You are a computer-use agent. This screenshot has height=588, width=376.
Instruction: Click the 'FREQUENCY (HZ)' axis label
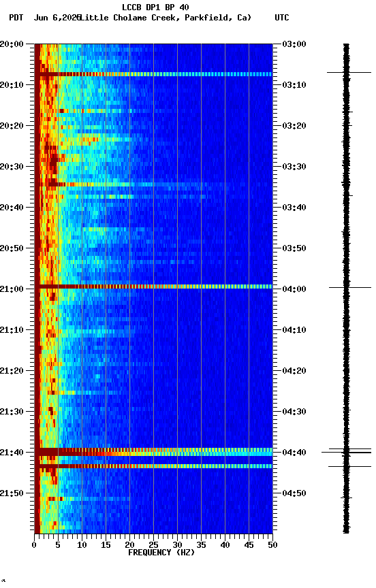pos(161,553)
